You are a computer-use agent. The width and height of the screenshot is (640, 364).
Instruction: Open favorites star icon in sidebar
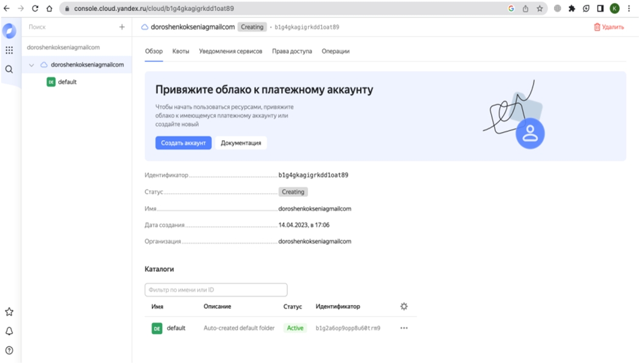tap(9, 312)
